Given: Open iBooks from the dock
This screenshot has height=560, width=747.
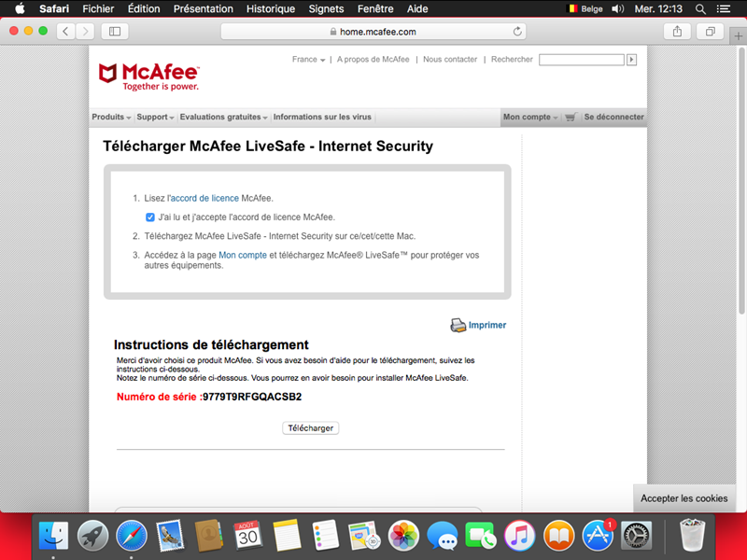Looking at the screenshot, I should [558, 536].
